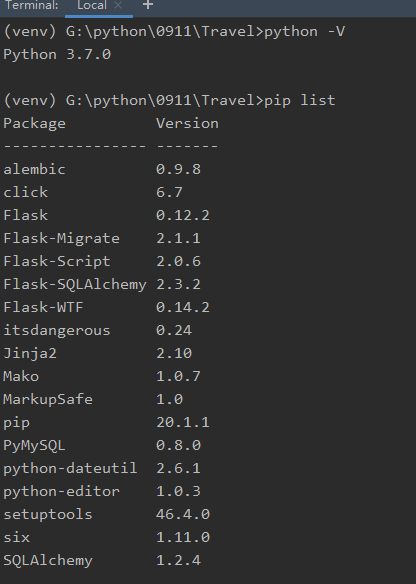416x584 pixels.
Task: Click the Flask-Migrate package name
Action: [x=61, y=238]
